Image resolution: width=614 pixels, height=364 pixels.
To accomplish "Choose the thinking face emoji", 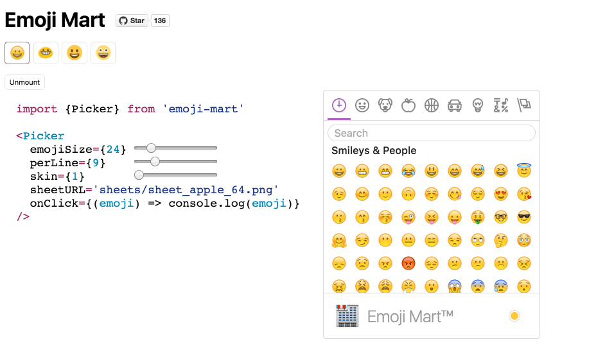I will pyautogui.click(x=501, y=240).
